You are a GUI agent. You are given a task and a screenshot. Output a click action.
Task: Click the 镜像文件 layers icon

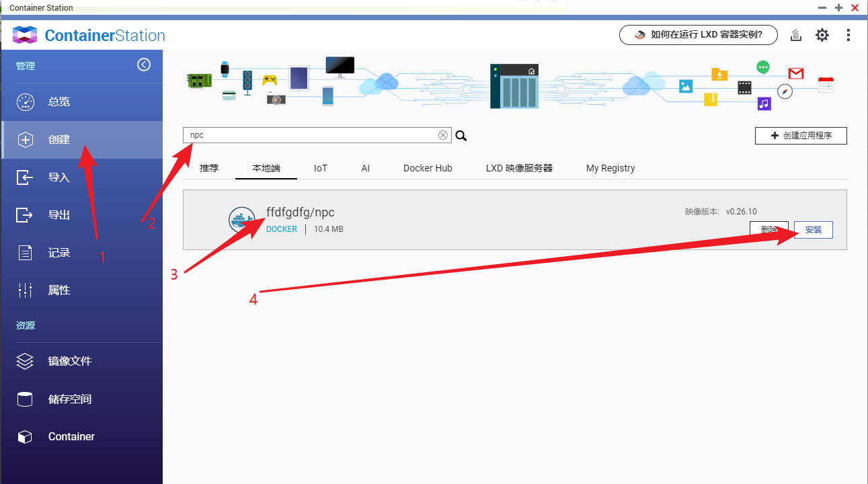point(25,361)
